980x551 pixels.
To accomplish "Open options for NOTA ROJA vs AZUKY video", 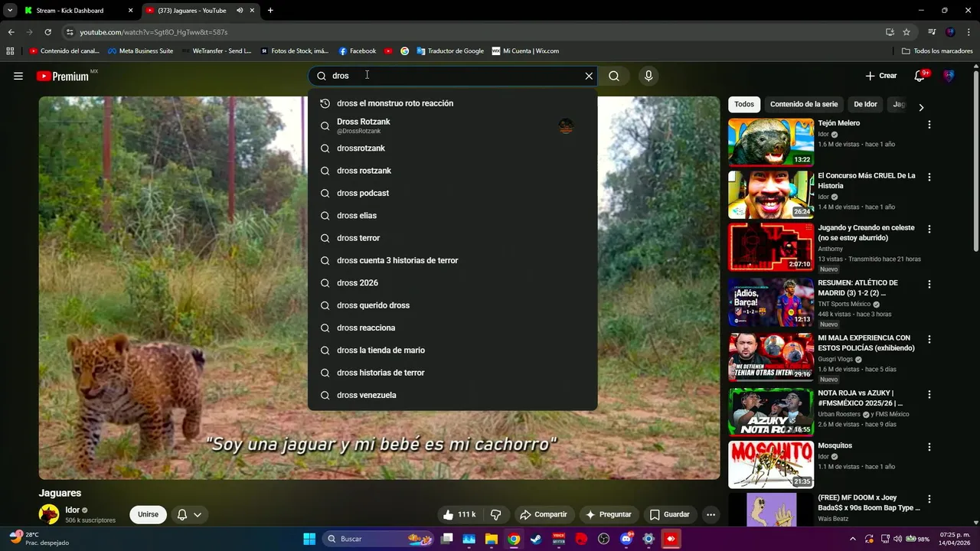I will click(929, 394).
